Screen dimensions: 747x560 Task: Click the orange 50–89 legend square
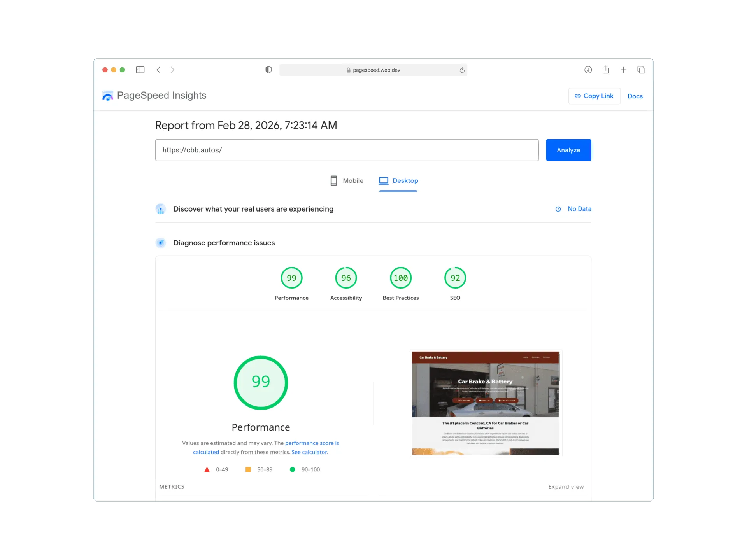(x=248, y=469)
